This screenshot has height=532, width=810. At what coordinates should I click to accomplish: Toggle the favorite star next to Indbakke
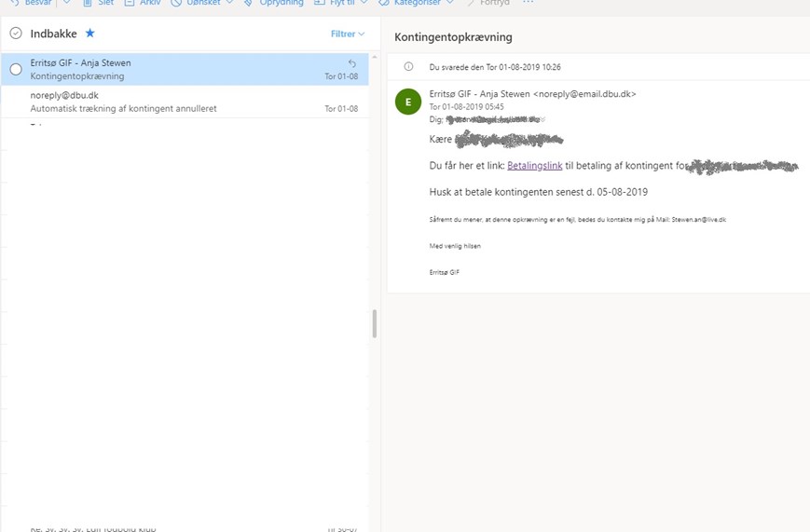[89, 33]
